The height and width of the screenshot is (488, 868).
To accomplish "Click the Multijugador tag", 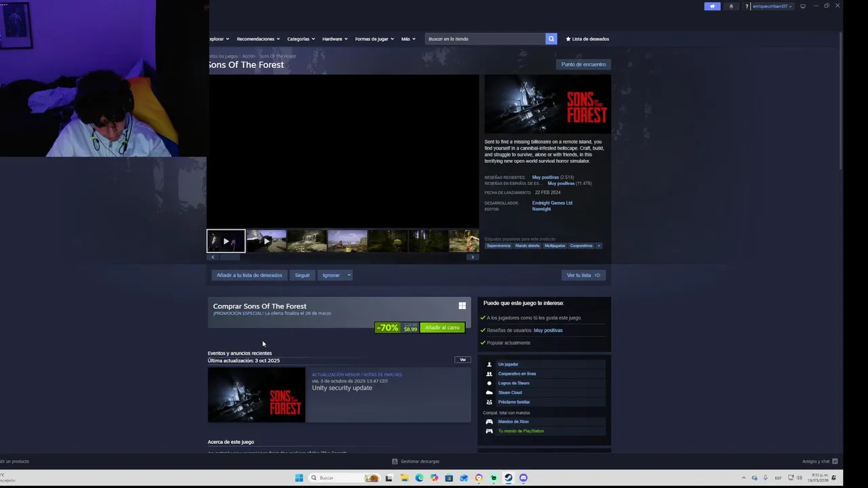I will pyautogui.click(x=555, y=245).
